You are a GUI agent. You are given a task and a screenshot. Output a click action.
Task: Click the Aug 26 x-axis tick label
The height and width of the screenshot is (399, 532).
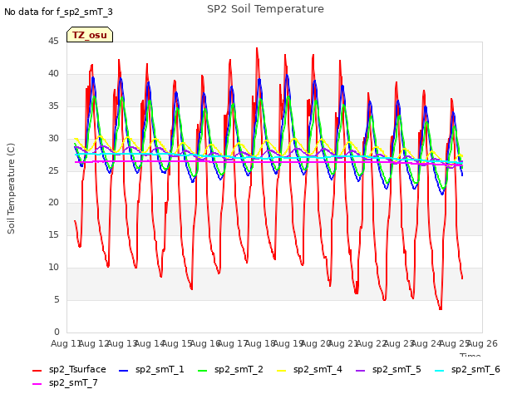click(482, 343)
